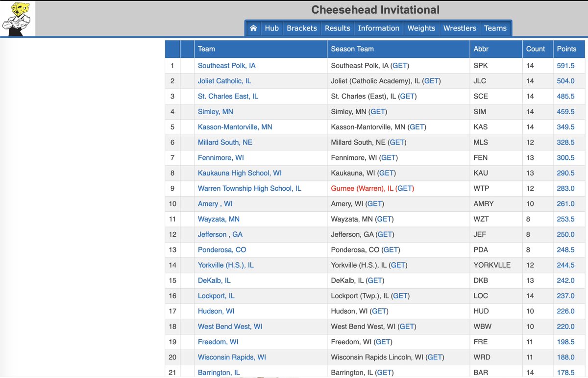Click GET link for Millard South season team

(397, 142)
